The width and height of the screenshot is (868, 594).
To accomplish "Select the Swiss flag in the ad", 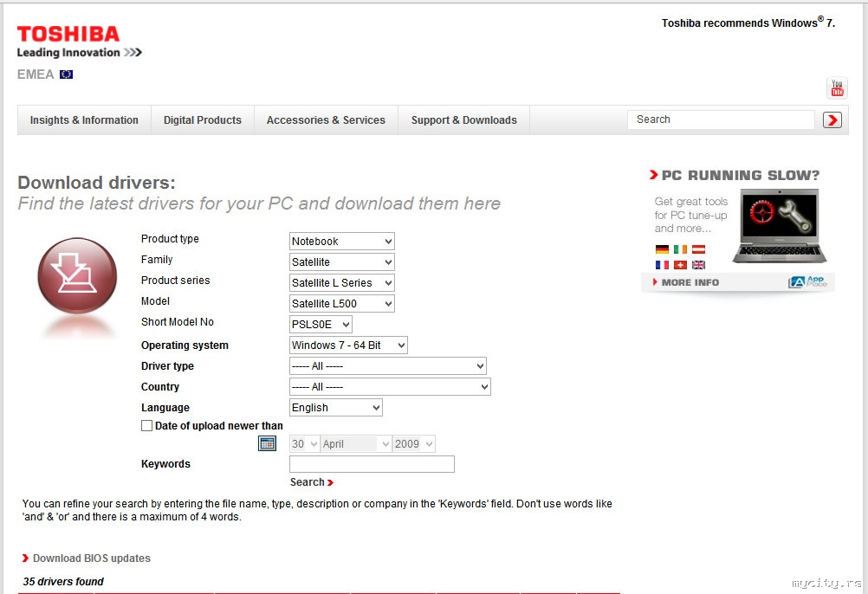I will 680,265.
